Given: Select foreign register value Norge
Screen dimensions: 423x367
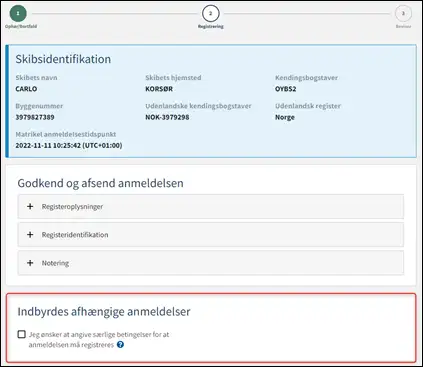Looking at the screenshot, I should click(x=285, y=117).
